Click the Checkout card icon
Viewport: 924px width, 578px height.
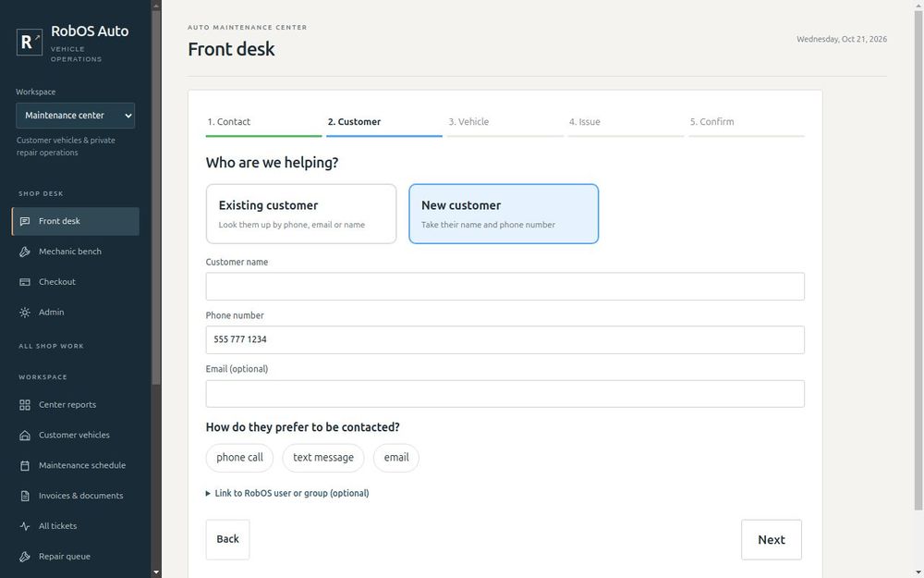(x=25, y=282)
